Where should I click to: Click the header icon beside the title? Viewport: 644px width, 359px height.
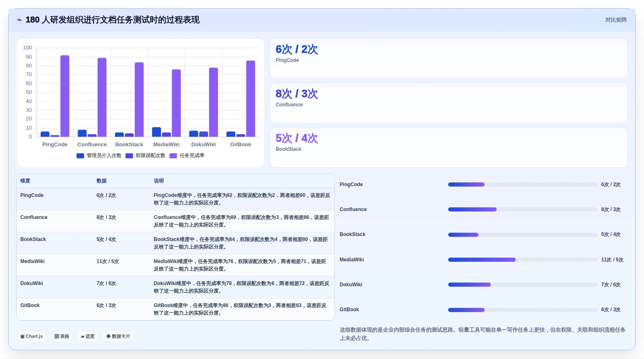(x=19, y=20)
